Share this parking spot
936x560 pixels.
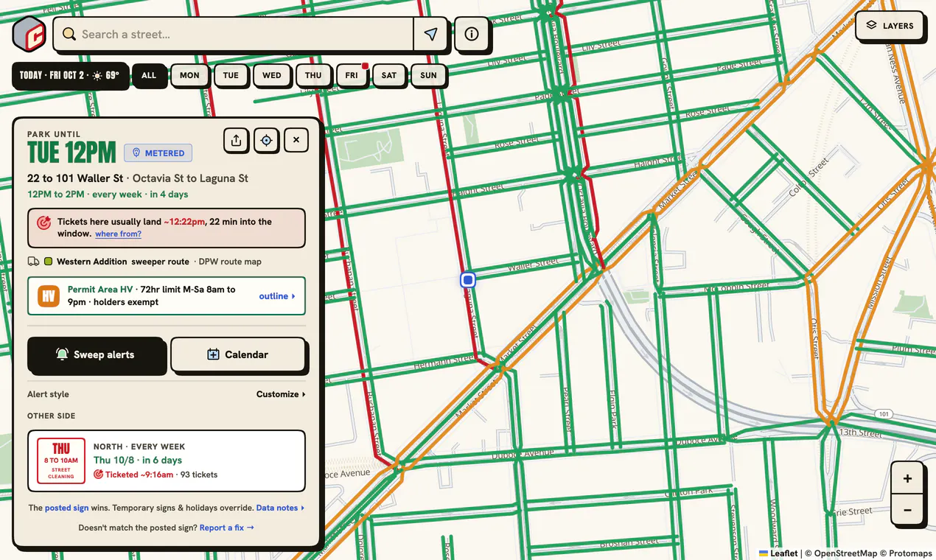click(236, 140)
